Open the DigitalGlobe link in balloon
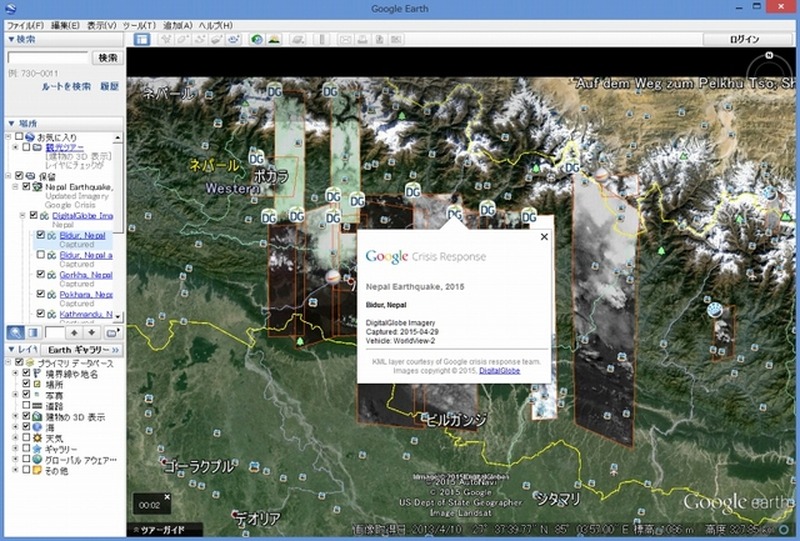Image resolution: width=800 pixels, height=541 pixels. coord(499,370)
